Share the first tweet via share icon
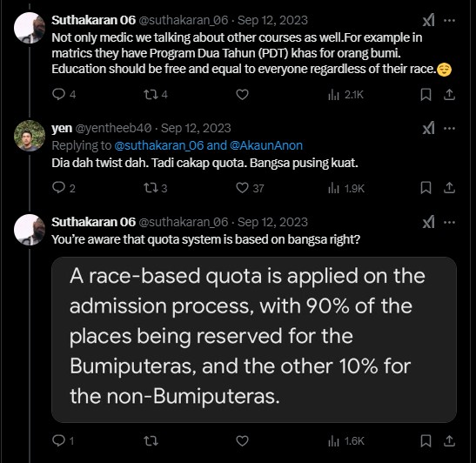The height and width of the screenshot is (463, 476). [449, 95]
